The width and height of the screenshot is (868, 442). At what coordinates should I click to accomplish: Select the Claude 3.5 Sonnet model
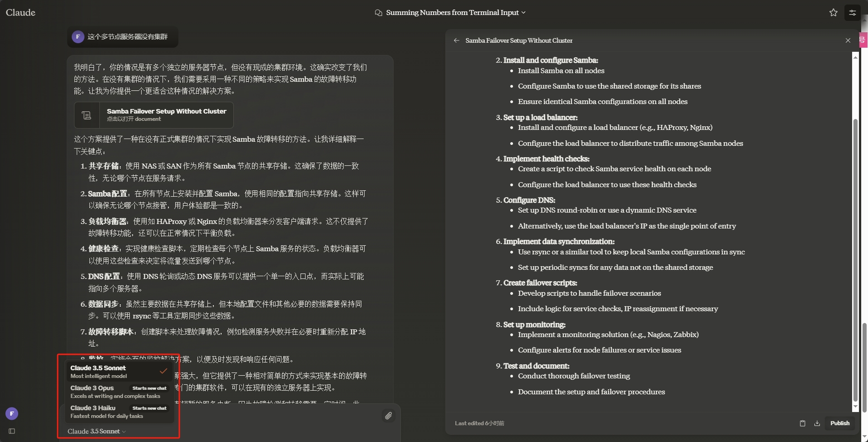119,372
